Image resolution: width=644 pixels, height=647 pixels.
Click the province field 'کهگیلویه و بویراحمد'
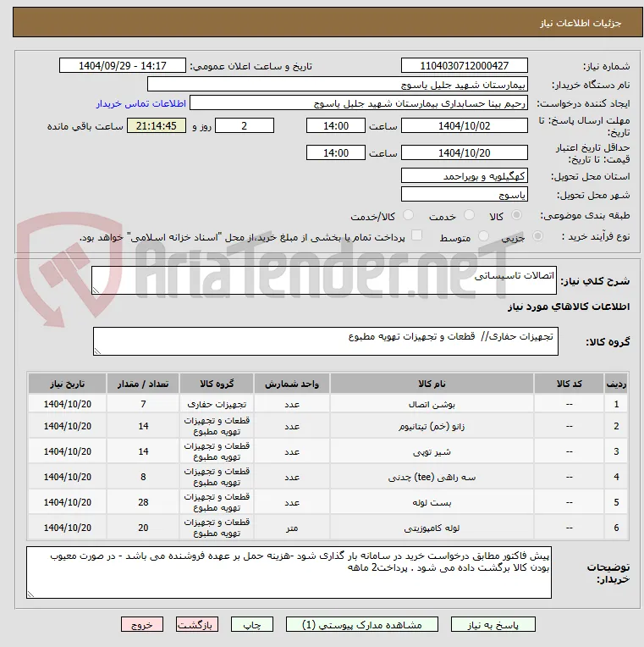click(465, 176)
